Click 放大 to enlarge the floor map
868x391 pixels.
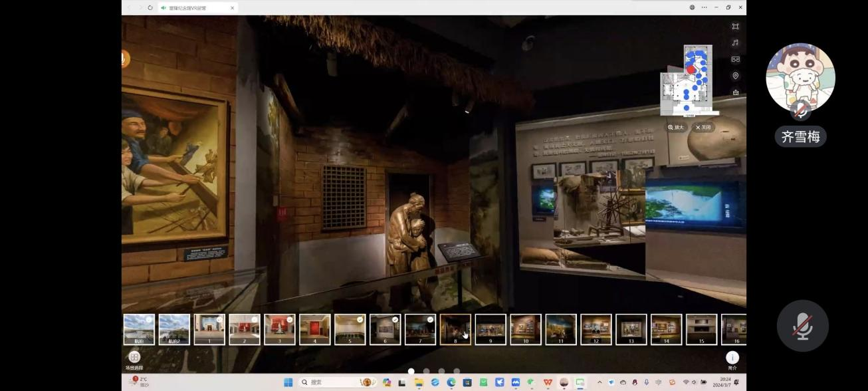[x=675, y=127]
